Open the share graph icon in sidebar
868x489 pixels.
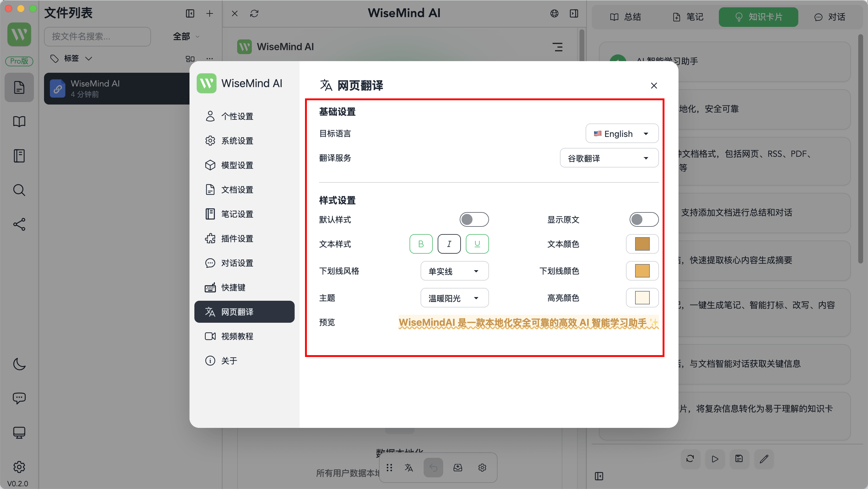pyautogui.click(x=19, y=224)
